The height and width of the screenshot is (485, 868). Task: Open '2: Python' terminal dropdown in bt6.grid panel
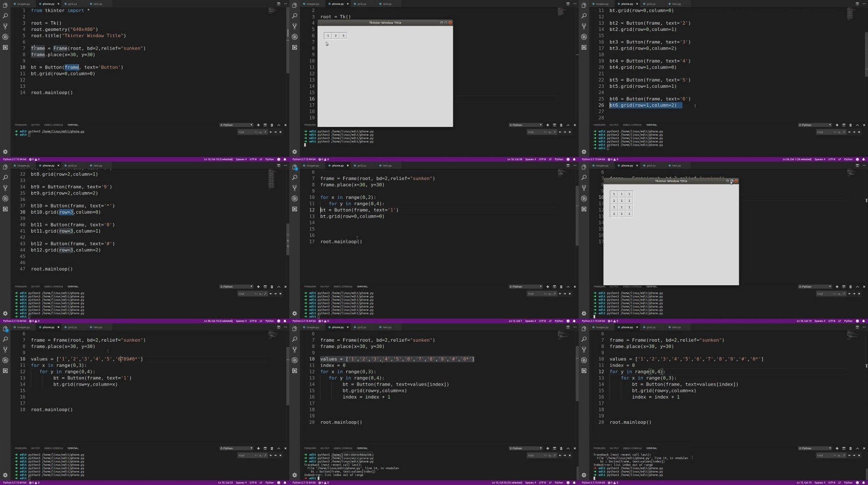[815, 125]
